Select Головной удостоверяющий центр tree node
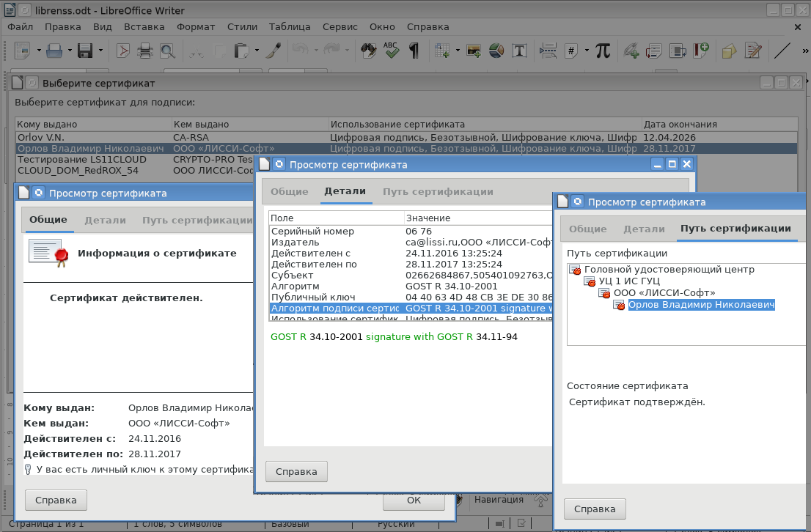Image resolution: width=811 pixels, height=532 pixels. click(x=669, y=270)
